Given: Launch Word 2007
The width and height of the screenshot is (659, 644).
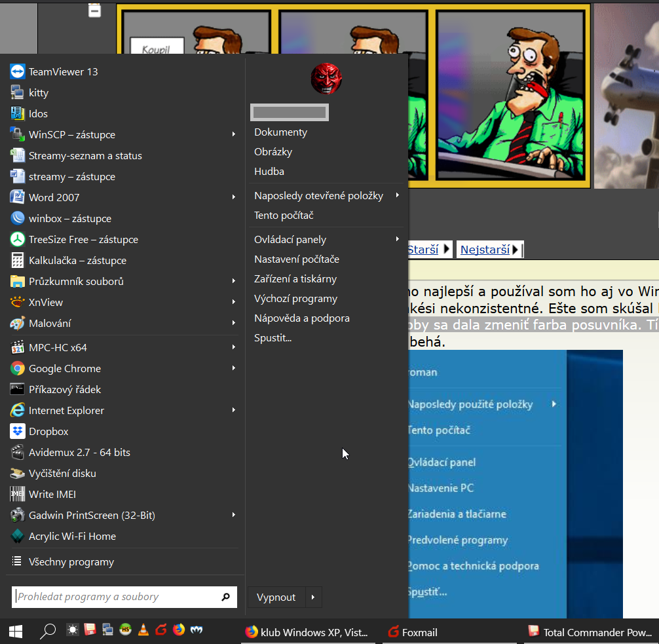Looking at the screenshot, I should coord(123,198).
